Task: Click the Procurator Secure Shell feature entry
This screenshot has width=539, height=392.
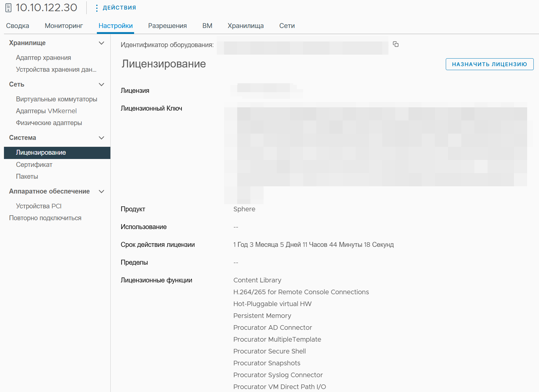Action: point(269,351)
